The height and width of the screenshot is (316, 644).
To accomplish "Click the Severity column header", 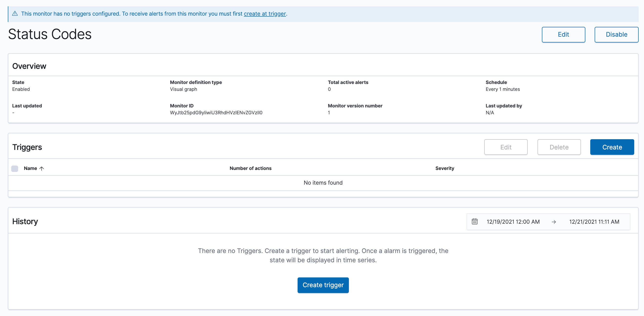I will pyautogui.click(x=444, y=168).
